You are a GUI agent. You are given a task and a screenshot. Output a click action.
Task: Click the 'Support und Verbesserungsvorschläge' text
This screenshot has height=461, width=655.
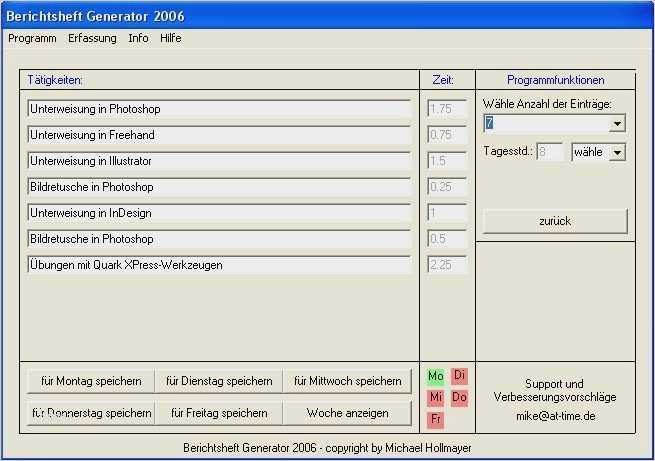tap(555, 390)
